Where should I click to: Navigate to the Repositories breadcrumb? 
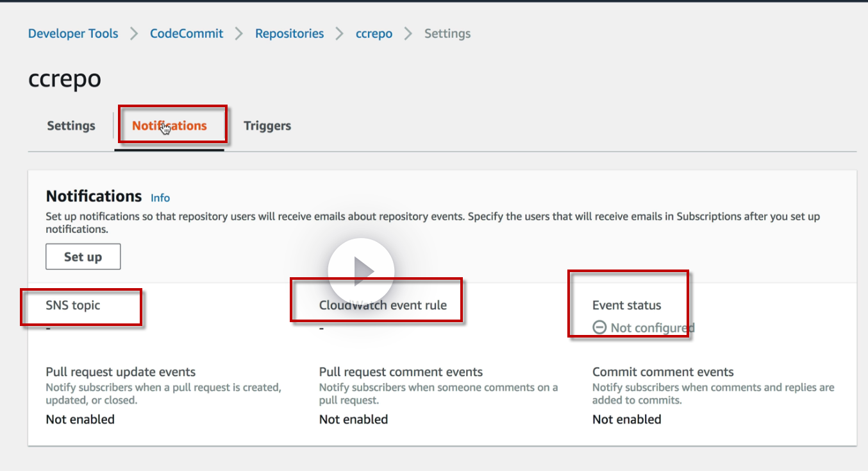point(289,33)
